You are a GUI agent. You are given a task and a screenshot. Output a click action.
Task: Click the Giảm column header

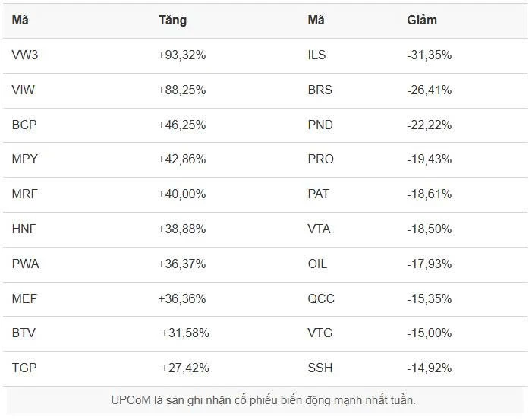click(x=422, y=21)
